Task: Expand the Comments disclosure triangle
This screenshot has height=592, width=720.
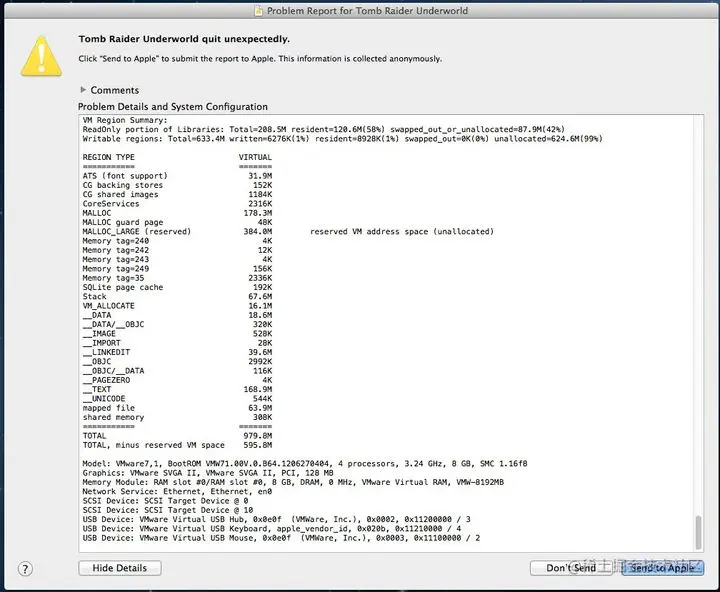Action: [83, 90]
